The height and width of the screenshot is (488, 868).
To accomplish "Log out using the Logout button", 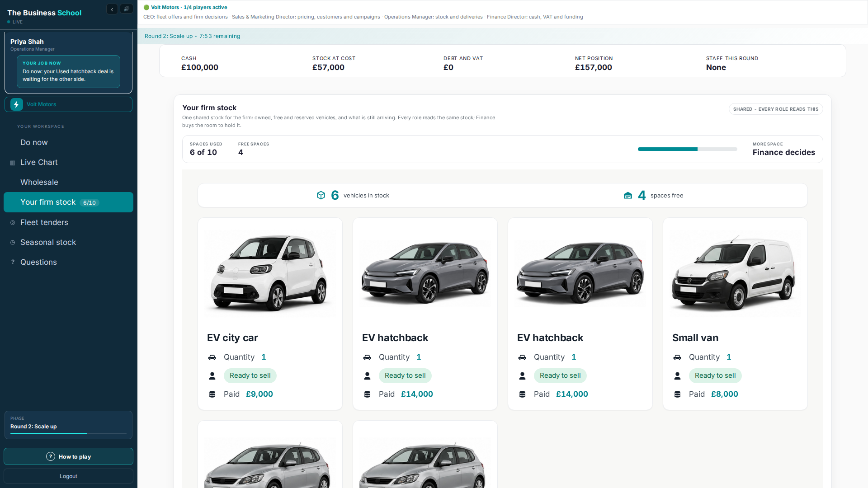I will click(x=68, y=476).
